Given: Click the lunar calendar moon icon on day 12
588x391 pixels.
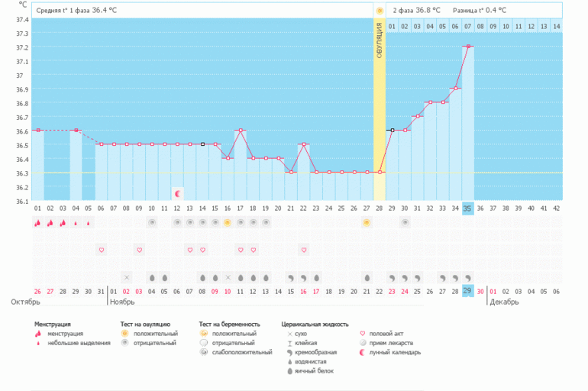Looking at the screenshot, I should coord(177,193).
